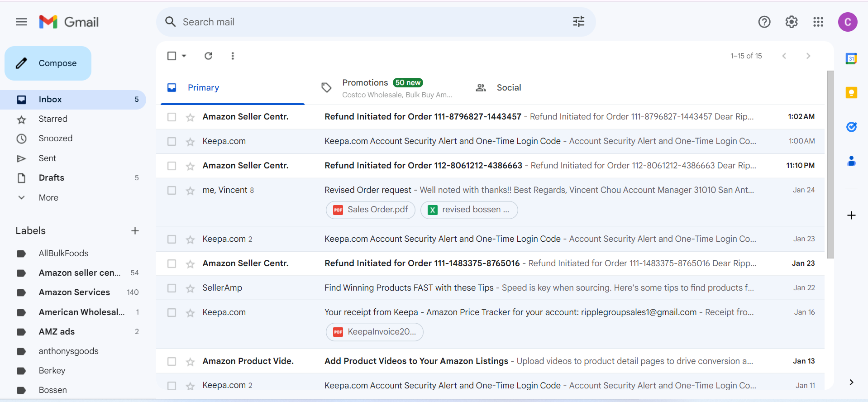Viewport: 868px width, 402px height.
Task: Open the Find Winning Products FAST email
Action: point(490,288)
